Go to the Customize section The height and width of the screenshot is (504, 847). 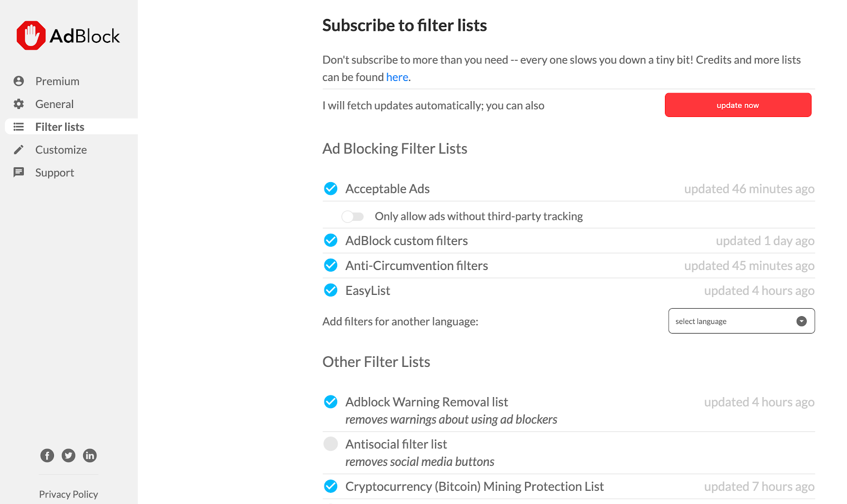pyautogui.click(x=61, y=150)
